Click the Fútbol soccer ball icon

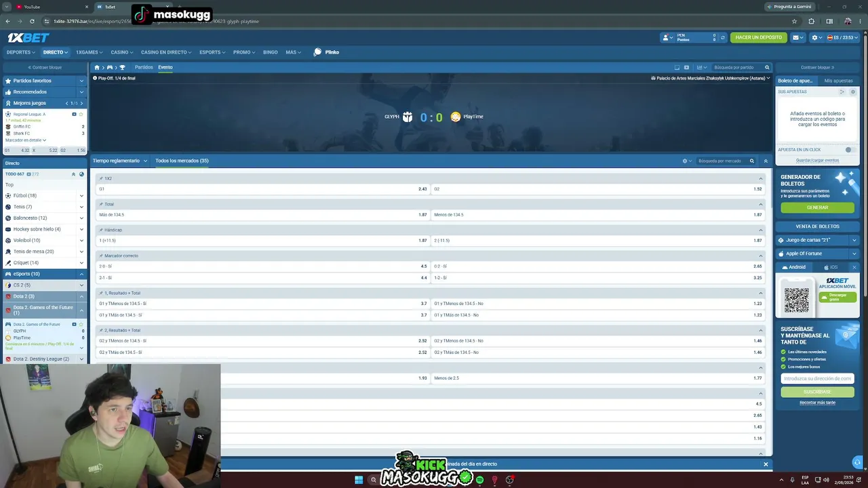[8, 196]
